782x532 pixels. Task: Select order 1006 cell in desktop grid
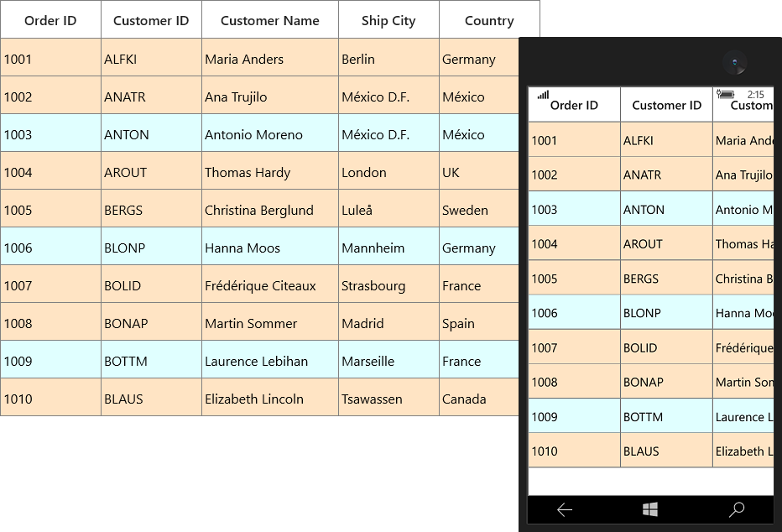[x=50, y=248]
